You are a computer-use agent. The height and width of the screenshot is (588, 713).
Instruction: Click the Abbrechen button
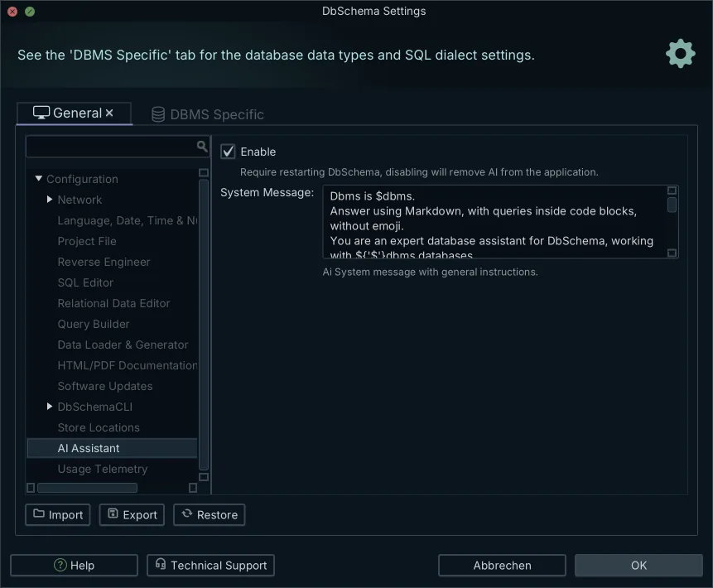pyautogui.click(x=502, y=566)
